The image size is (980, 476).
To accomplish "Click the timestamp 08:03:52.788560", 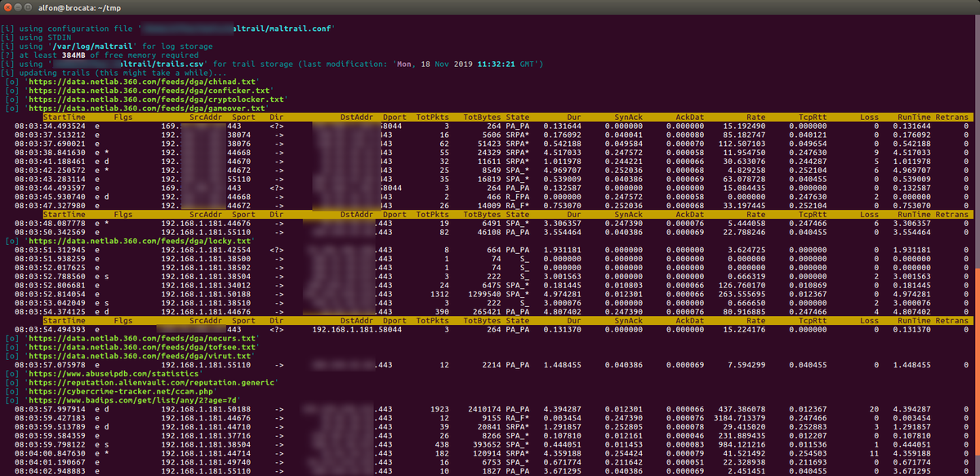I will point(49,277).
